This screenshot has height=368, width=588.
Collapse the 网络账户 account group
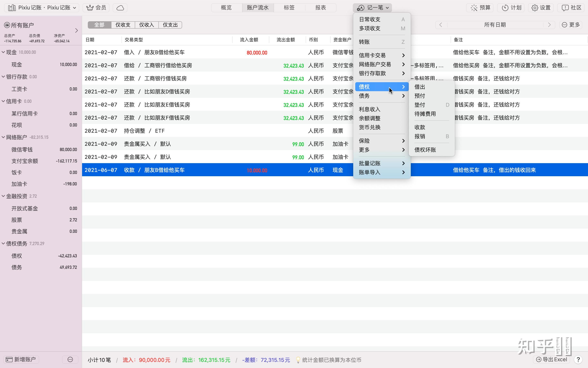[3, 137]
